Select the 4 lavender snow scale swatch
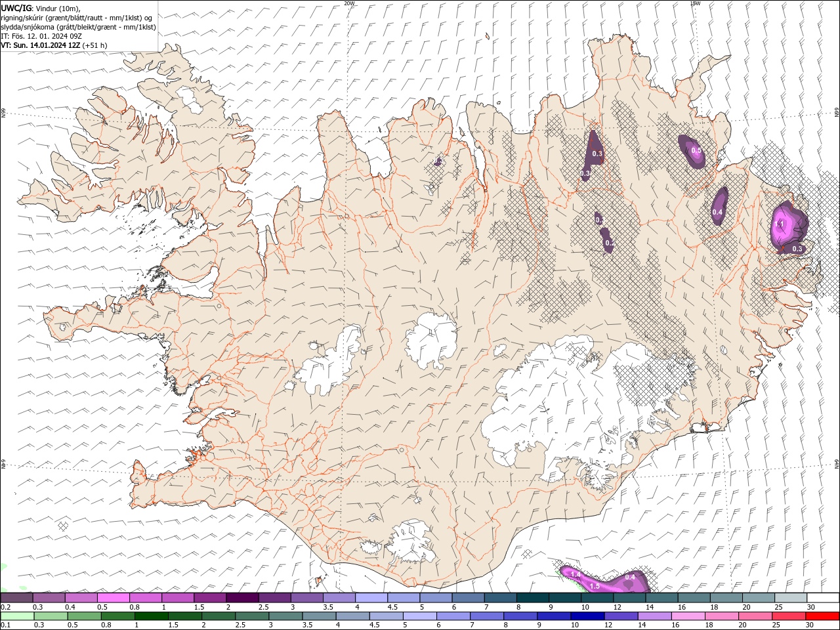840x630 pixels. coord(371,598)
